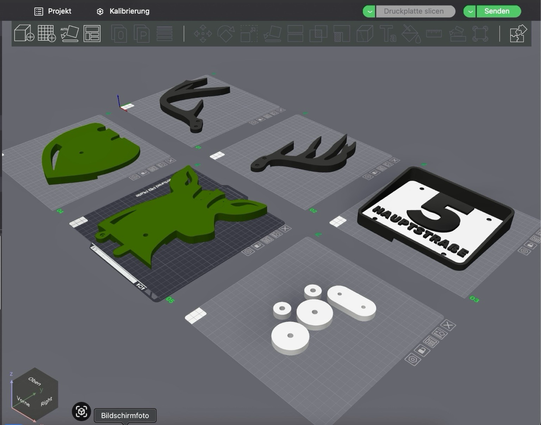Viewport: 541px width, 425px height.
Task: Click the Add model cube icon
Action: click(x=24, y=33)
